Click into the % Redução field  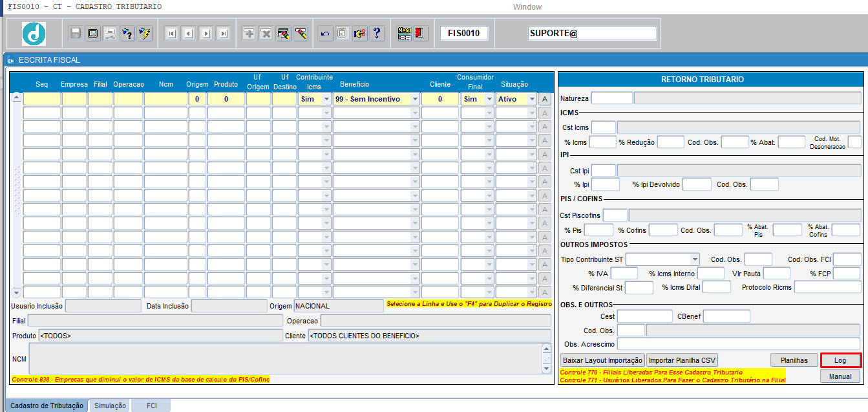(x=670, y=142)
